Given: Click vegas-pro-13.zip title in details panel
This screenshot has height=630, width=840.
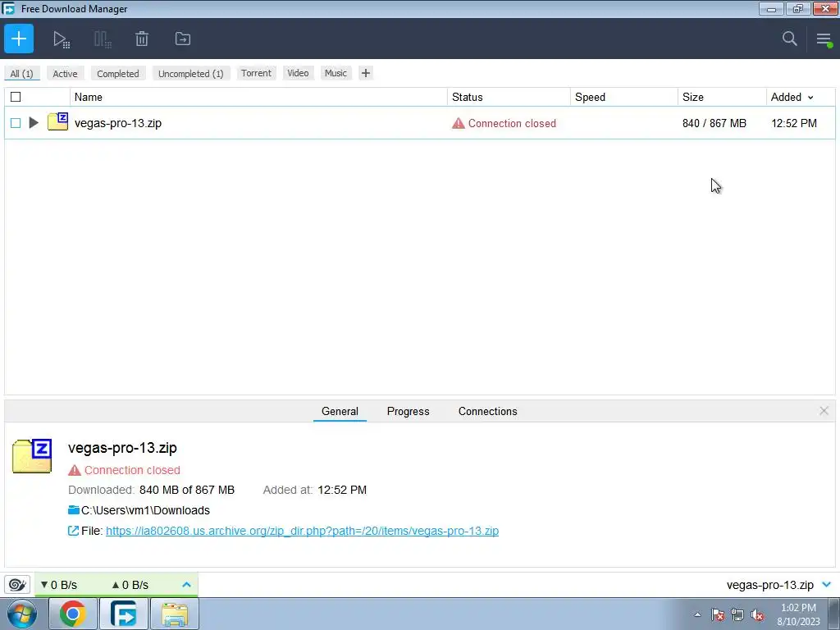Looking at the screenshot, I should coord(122,448).
